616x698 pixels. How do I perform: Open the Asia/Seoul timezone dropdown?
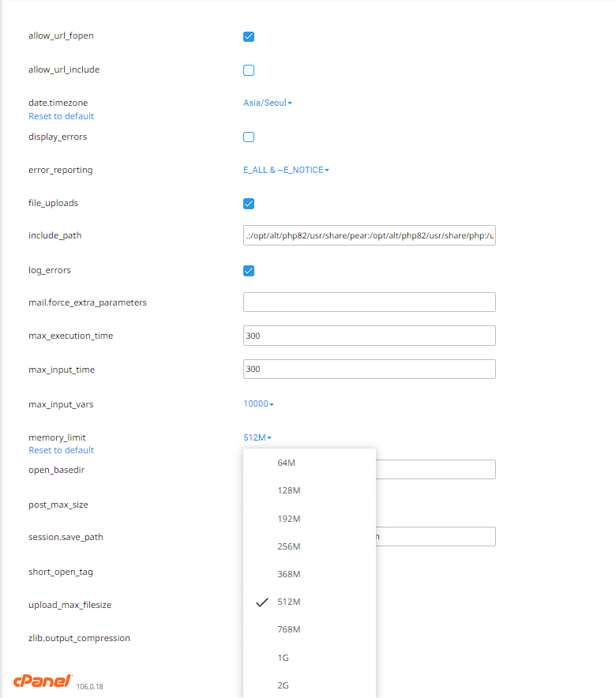tap(268, 103)
